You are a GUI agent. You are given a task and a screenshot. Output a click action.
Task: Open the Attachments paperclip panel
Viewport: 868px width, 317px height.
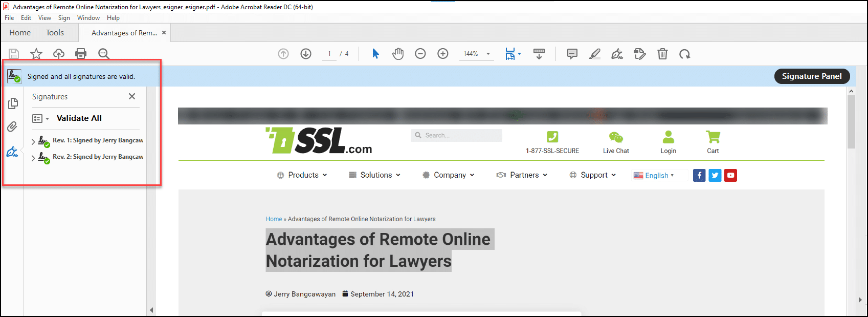(x=13, y=126)
